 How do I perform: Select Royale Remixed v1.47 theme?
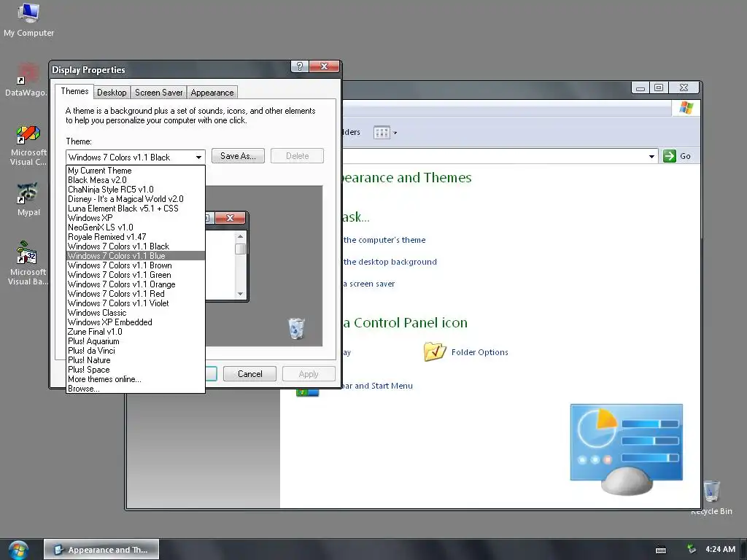136,237
